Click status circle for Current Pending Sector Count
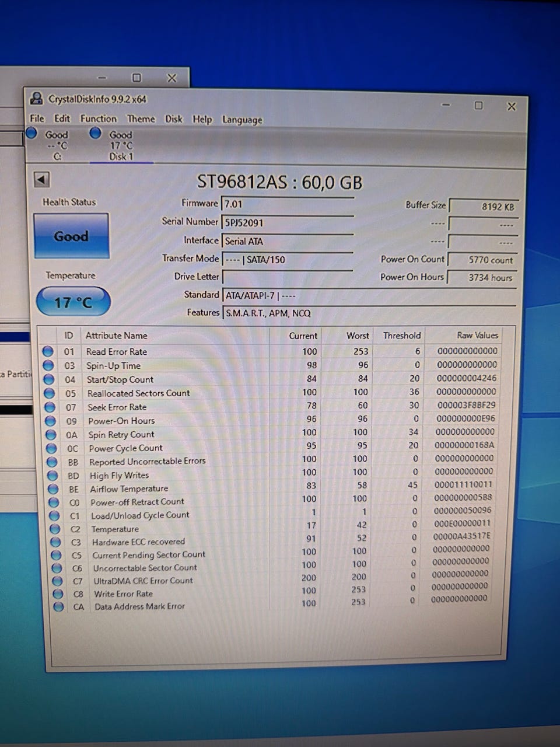The width and height of the screenshot is (560, 747). click(56, 556)
